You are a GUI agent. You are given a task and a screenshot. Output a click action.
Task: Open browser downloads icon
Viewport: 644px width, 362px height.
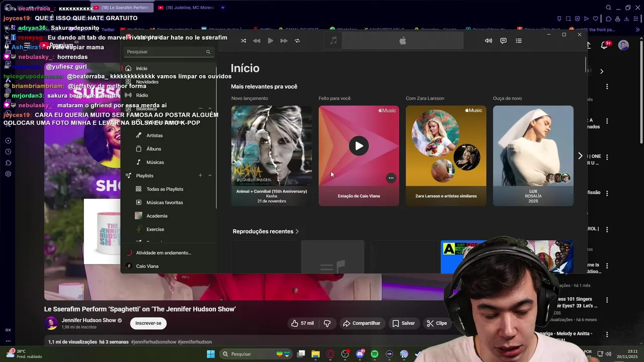click(627, 19)
